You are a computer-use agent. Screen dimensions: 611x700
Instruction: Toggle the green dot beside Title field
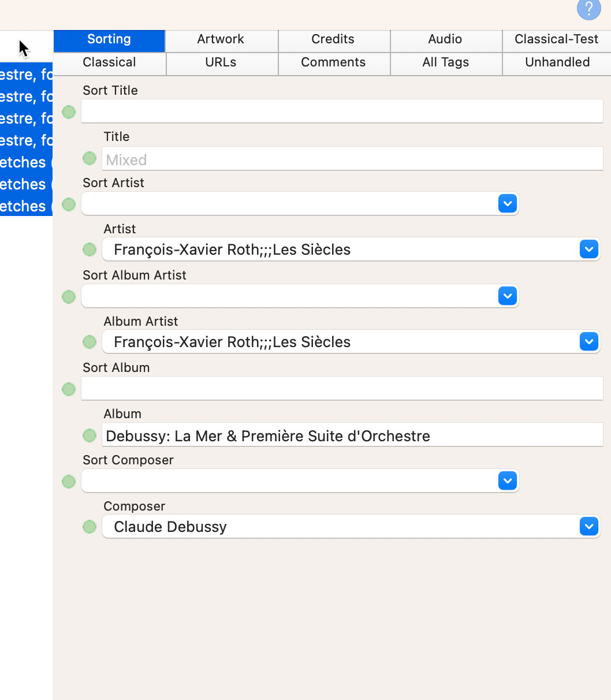tap(90, 158)
